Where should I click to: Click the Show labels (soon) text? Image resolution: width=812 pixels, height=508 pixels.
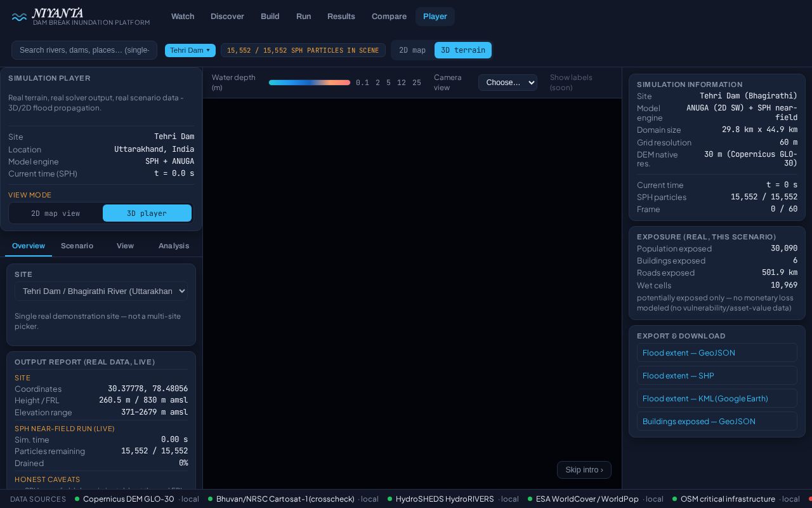tap(571, 83)
